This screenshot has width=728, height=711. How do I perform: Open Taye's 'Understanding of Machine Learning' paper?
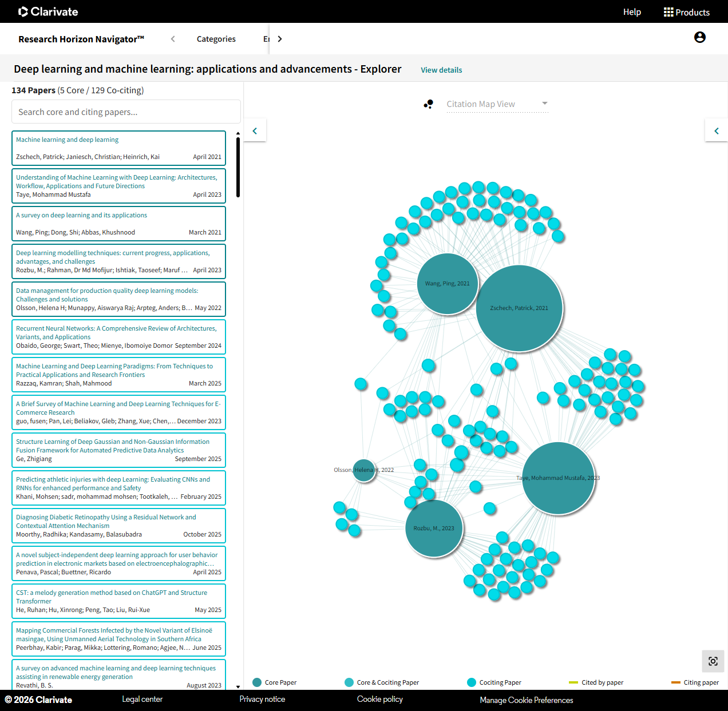(x=118, y=186)
